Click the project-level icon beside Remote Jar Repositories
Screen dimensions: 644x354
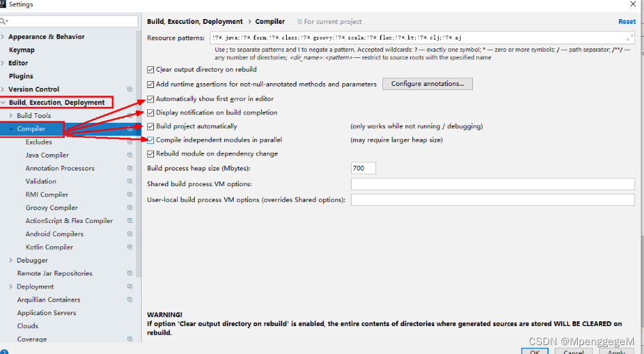tap(129, 274)
